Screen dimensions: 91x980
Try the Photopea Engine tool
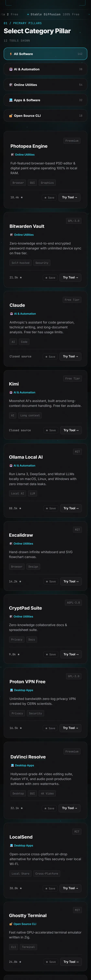click(x=70, y=197)
